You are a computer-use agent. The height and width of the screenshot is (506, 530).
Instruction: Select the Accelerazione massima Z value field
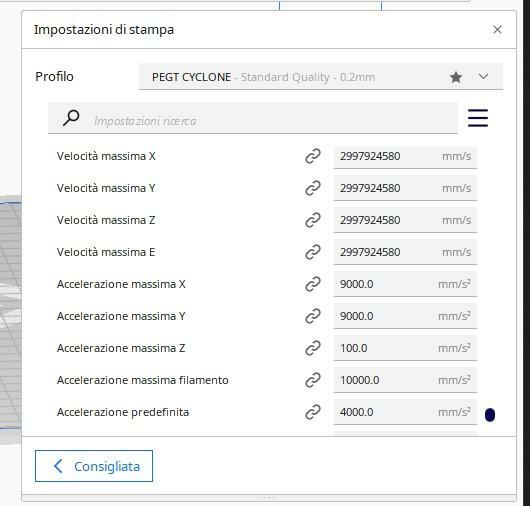click(x=405, y=348)
